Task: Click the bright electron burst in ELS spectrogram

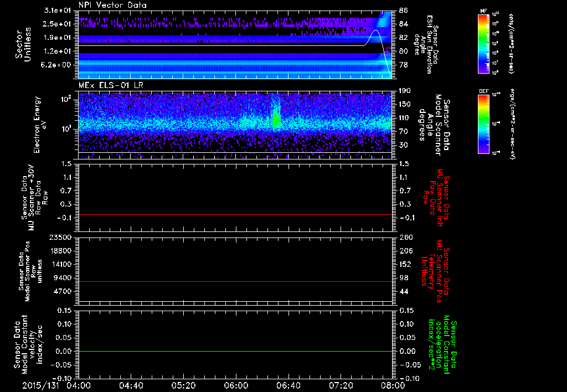Action: point(276,117)
